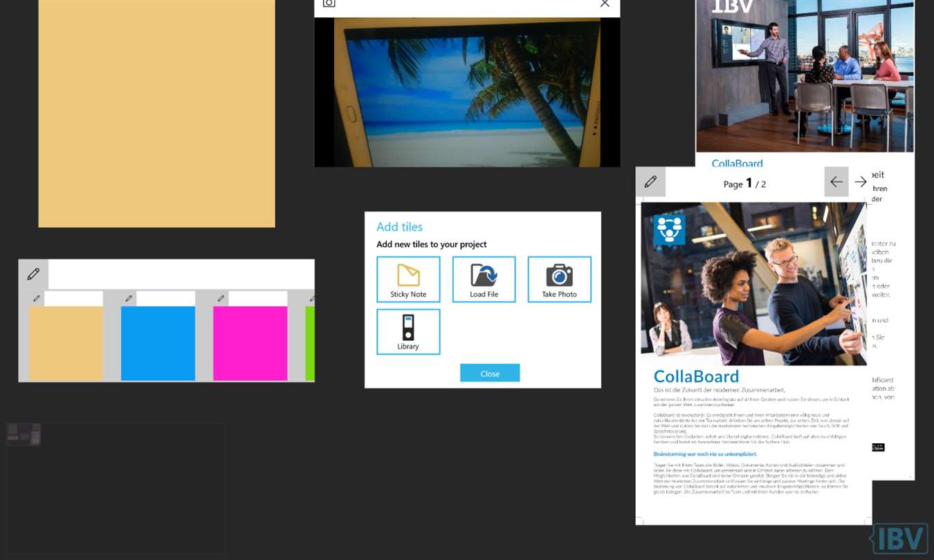Edit the CollaBoard document tile with pencil
Viewport: 934px width, 560px height.
[x=650, y=182]
